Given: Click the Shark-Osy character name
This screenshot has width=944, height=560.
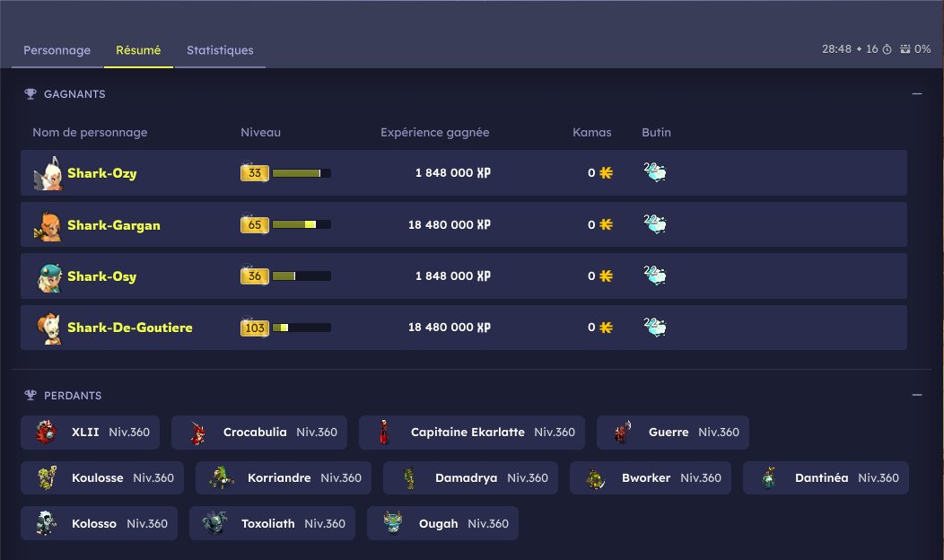Looking at the screenshot, I should (101, 276).
